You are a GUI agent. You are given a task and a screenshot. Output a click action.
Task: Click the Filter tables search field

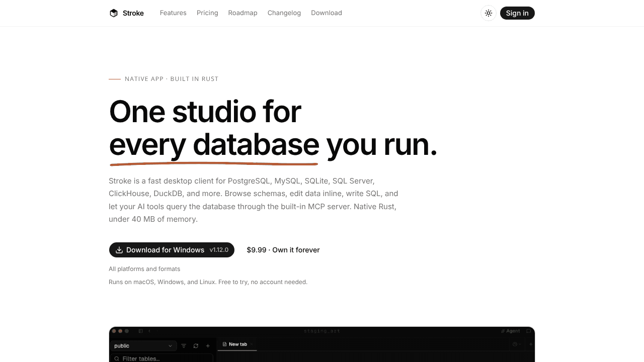pyautogui.click(x=162, y=358)
